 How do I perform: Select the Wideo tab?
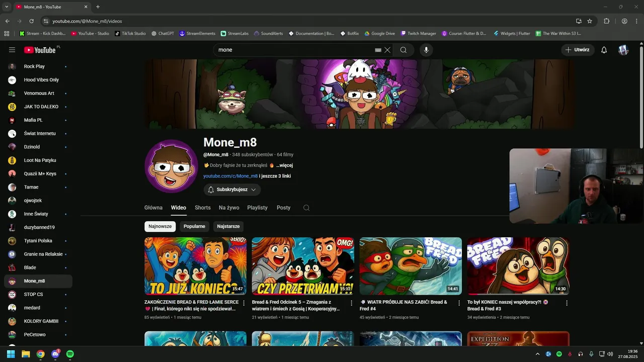pyautogui.click(x=179, y=208)
